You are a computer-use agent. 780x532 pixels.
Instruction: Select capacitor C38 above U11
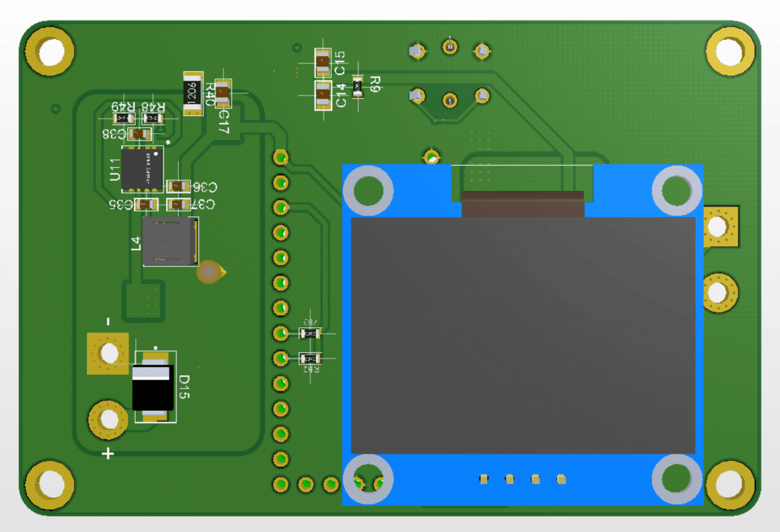(x=139, y=134)
